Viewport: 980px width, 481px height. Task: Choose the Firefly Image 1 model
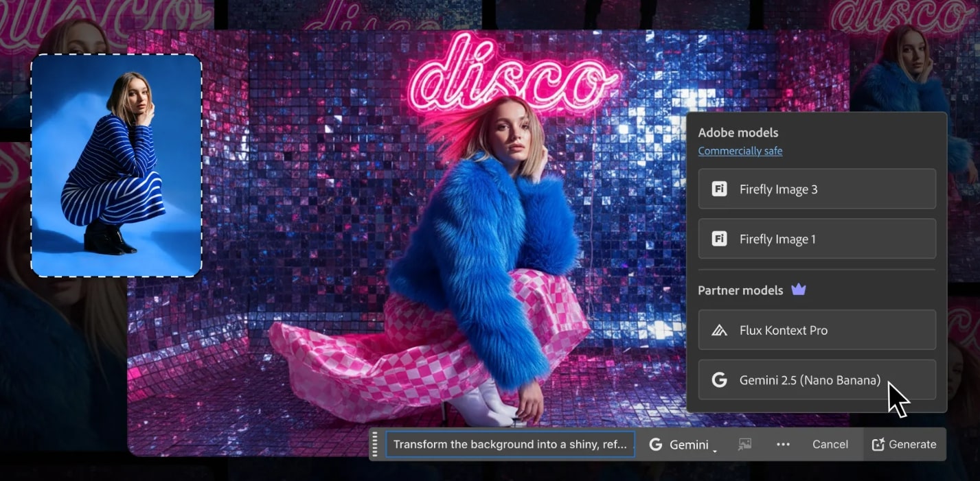[817, 239]
